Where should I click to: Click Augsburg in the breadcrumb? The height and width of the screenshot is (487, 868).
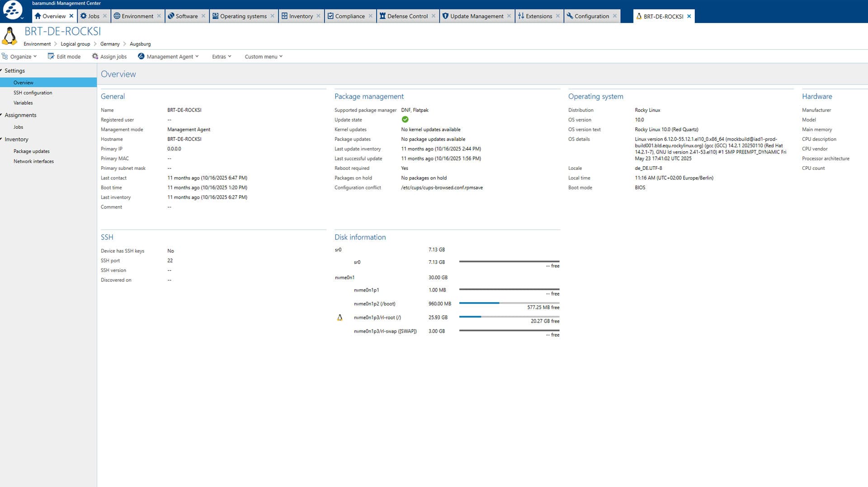[x=140, y=44]
